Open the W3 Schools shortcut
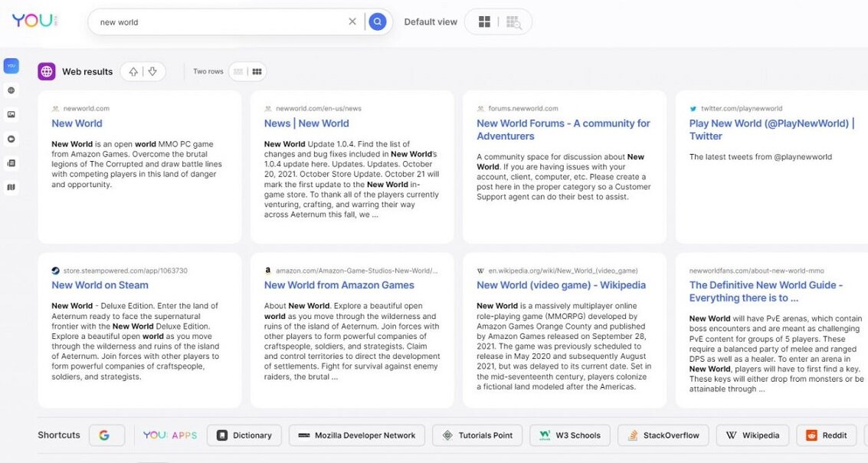868x463 pixels. (x=570, y=435)
